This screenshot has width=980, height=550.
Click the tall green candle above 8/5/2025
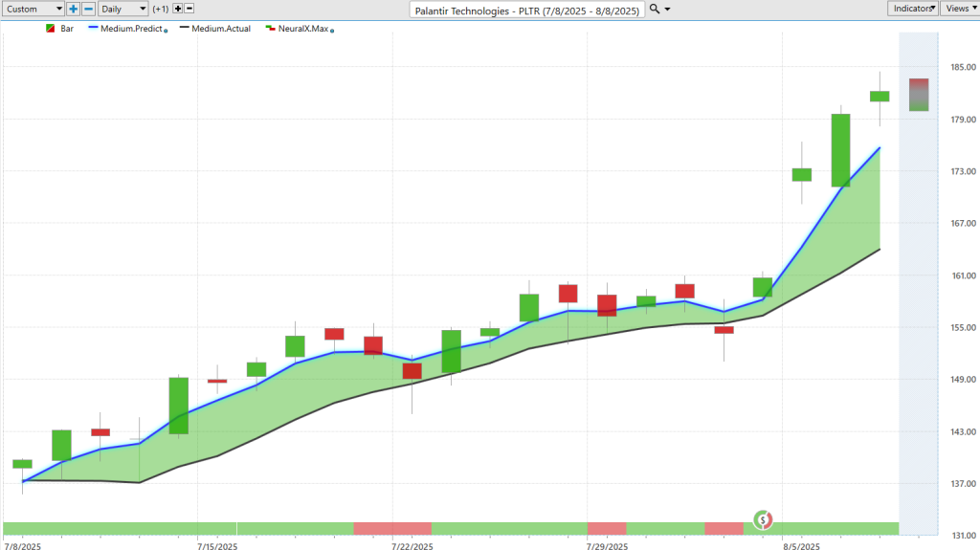840,150
